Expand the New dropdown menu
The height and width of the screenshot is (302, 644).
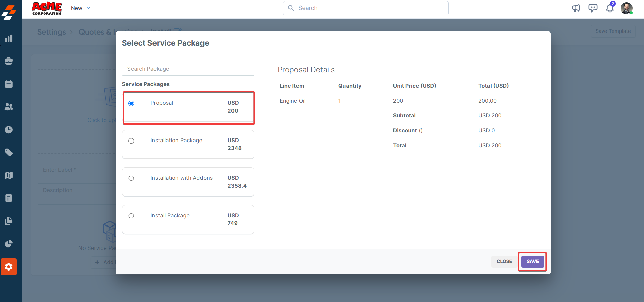(x=80, y=8)
